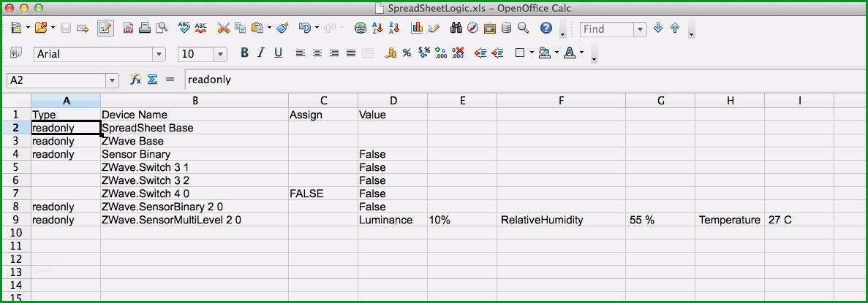Apply Percent number format
This screenshot has height=303, width=868.
tap(407, 53)
